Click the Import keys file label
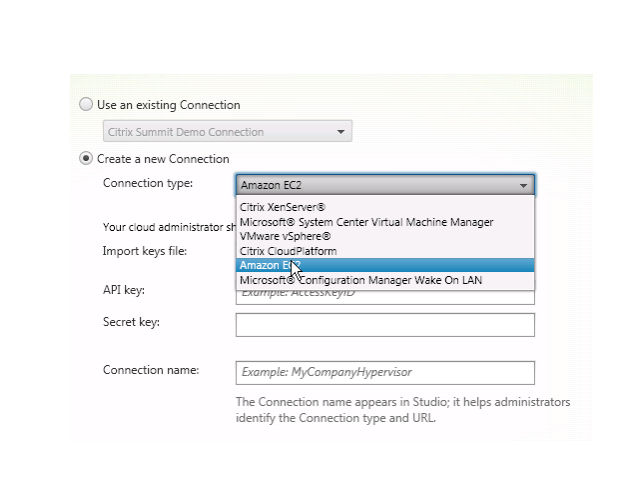The image size is (640, 480). point(145,251)
